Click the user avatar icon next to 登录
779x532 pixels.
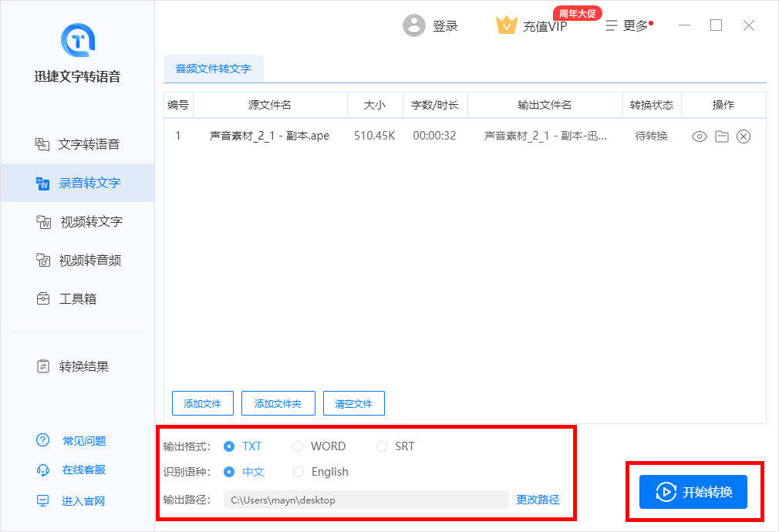coord(414,25)
